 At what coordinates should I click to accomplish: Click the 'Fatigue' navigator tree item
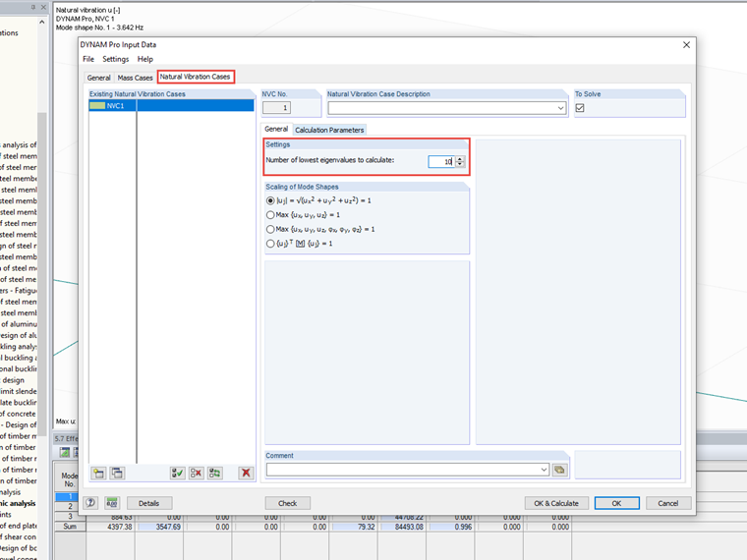18,291
